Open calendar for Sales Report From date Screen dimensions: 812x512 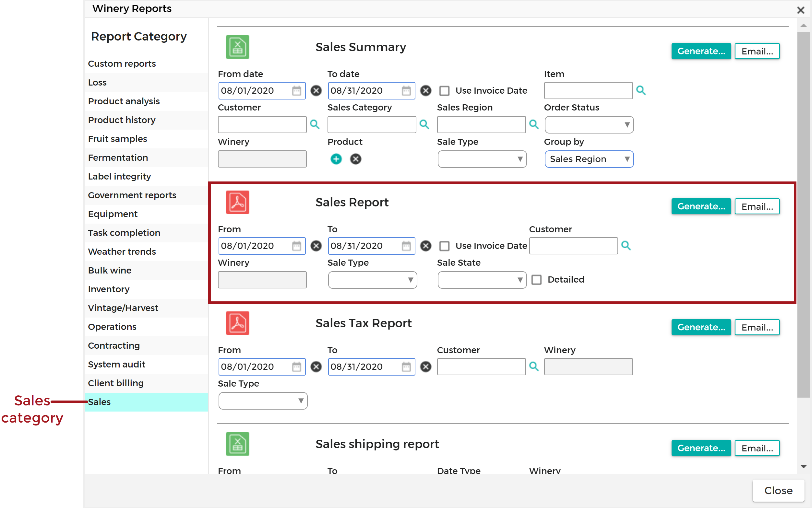click(x=296, y=246)
